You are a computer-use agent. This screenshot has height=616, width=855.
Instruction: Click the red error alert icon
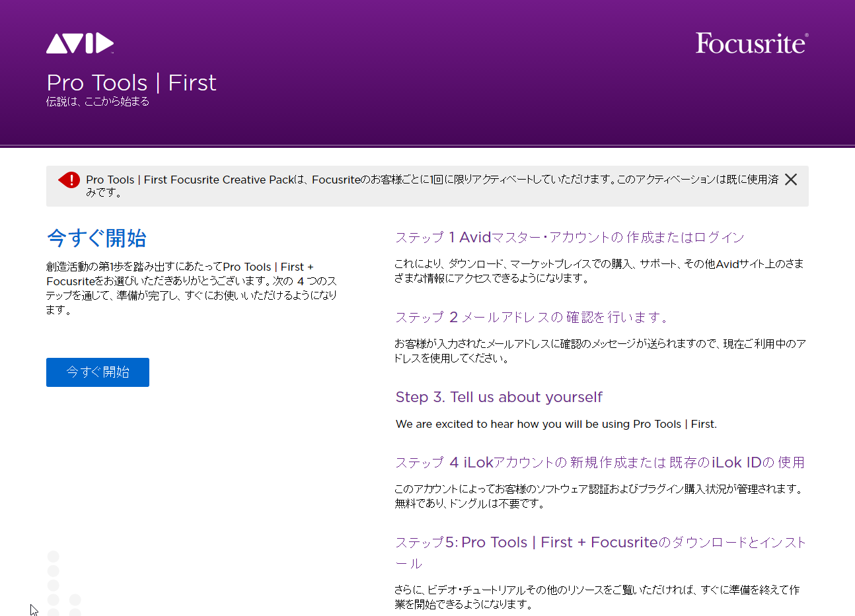pyautogui.click(x=69, y=180)
